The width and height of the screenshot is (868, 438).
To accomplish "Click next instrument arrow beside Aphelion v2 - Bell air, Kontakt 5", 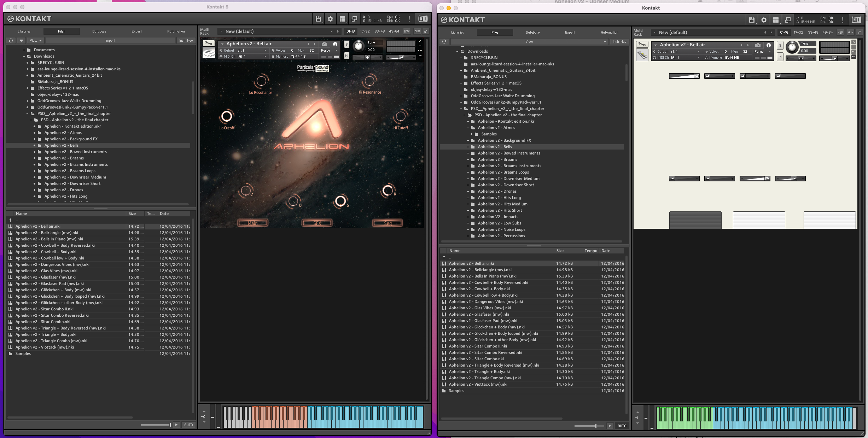I will point(314,44).
